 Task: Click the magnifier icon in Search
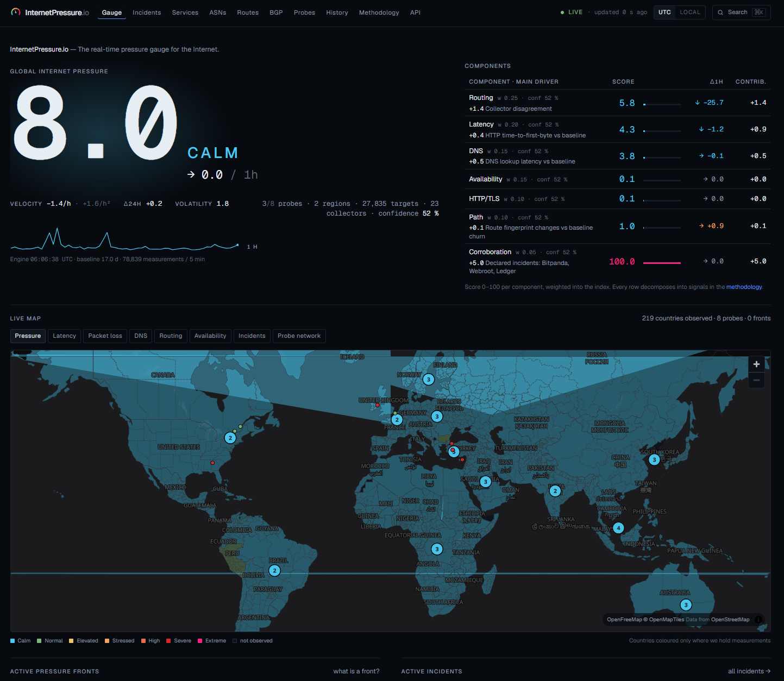pyautogui.click(x=720, y=12)
